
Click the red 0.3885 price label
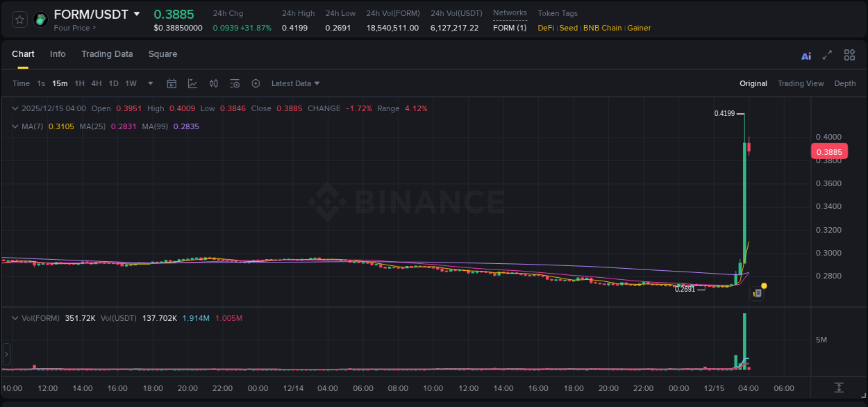point(830,151)
